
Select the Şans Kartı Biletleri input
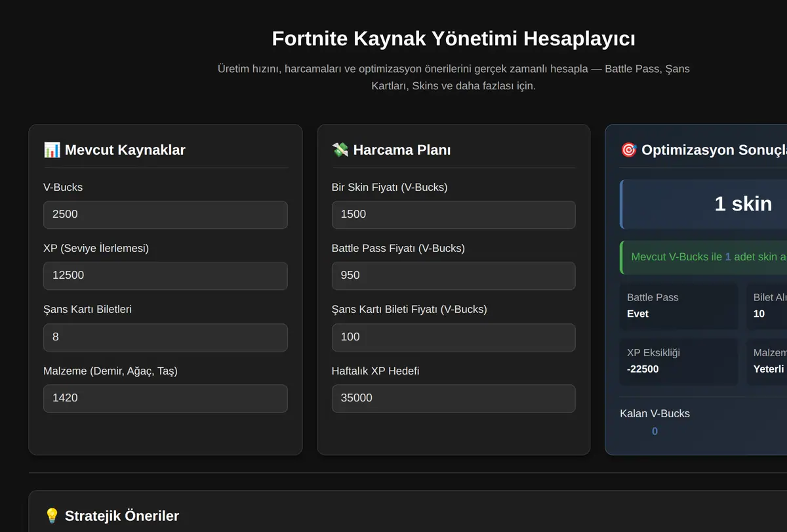click(165, 337)
